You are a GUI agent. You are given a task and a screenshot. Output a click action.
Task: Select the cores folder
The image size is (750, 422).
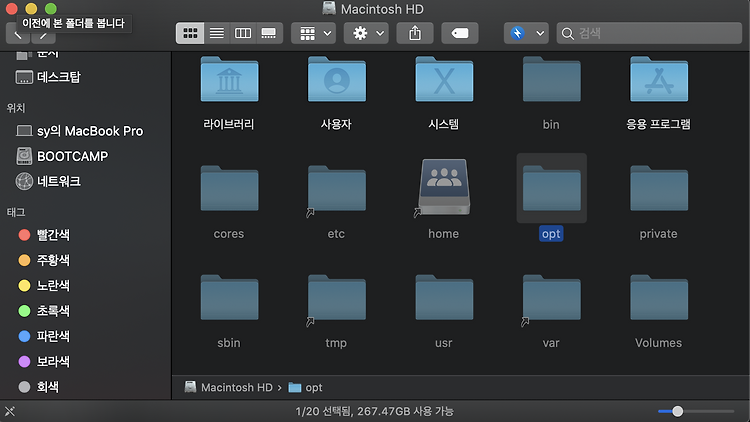[x=230, y=189]
